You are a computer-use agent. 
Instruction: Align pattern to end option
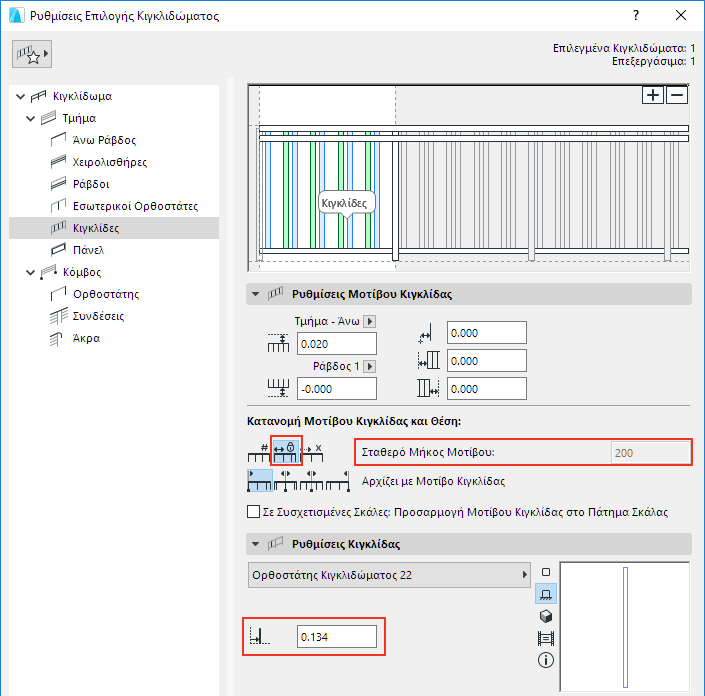[338, 481]
